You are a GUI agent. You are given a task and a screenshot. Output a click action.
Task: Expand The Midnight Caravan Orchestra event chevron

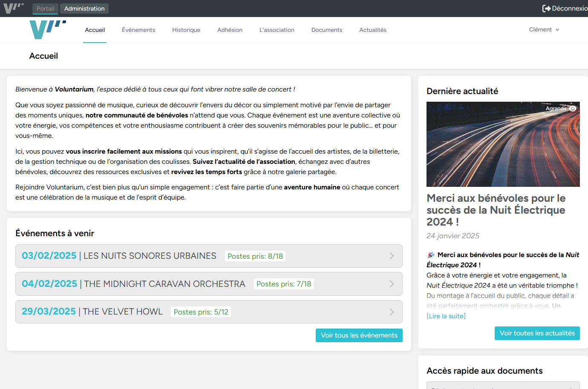click(391, 283)
